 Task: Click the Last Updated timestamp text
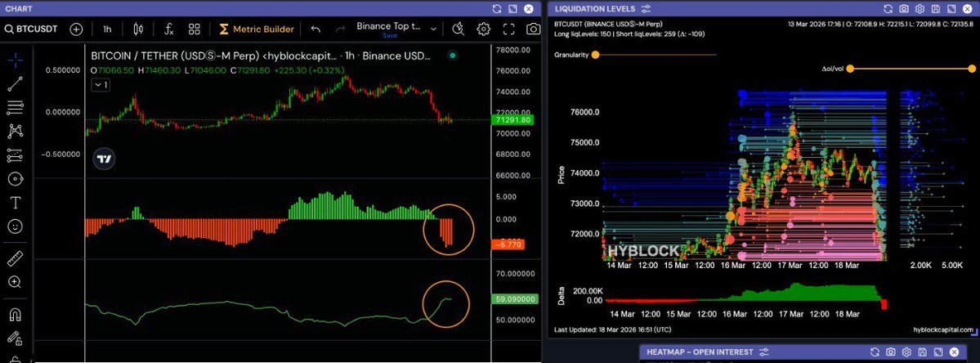[x=612, y=329]
